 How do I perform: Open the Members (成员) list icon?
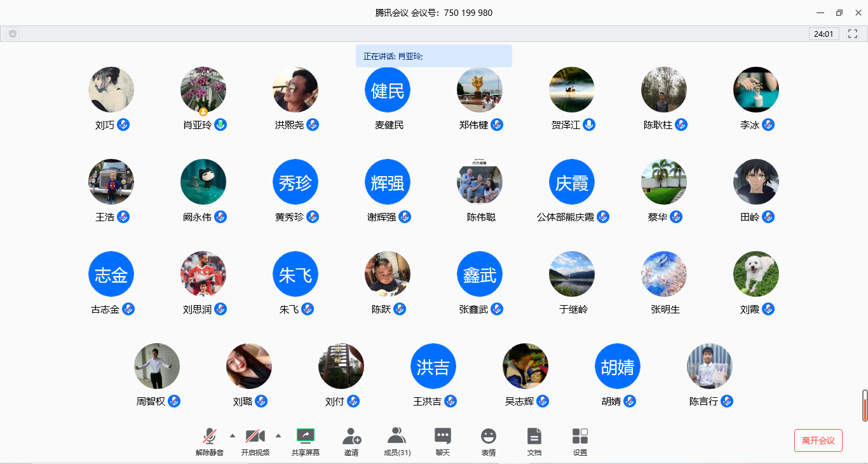397,436
